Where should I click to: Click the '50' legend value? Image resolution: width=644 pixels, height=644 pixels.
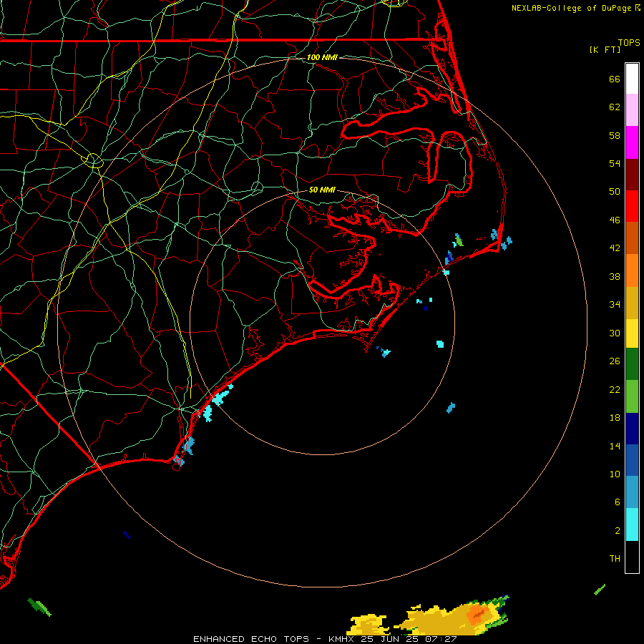click(x=615, y=192)
